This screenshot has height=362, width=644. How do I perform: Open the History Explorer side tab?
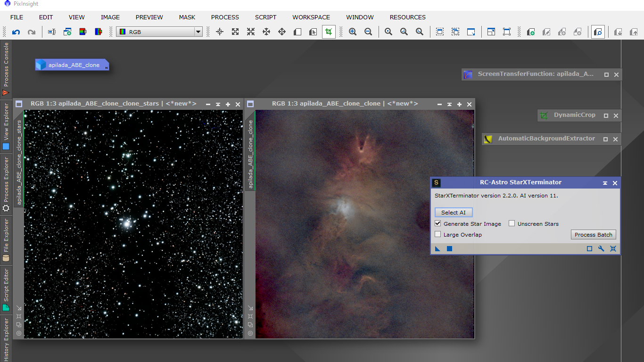[6, 339]
